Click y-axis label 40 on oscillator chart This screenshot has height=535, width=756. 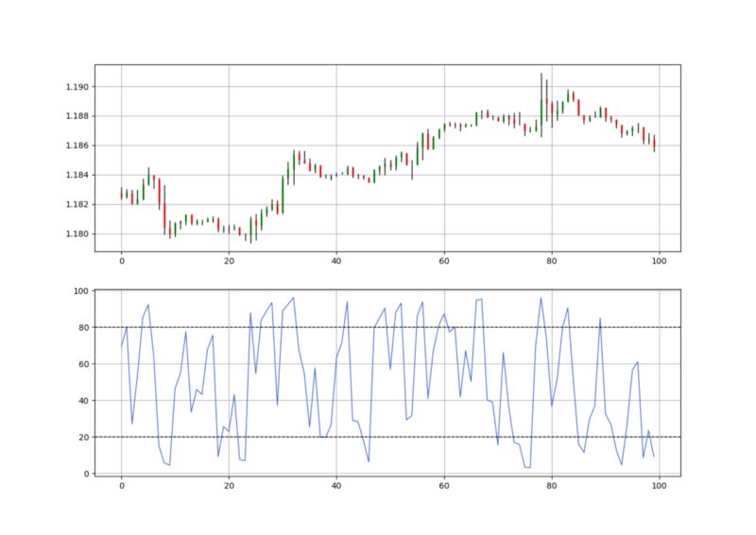click(83, 401)
